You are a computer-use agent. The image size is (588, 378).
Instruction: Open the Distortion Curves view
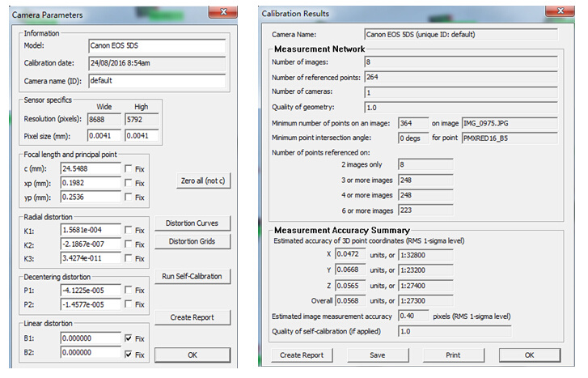tap(197, 223)
